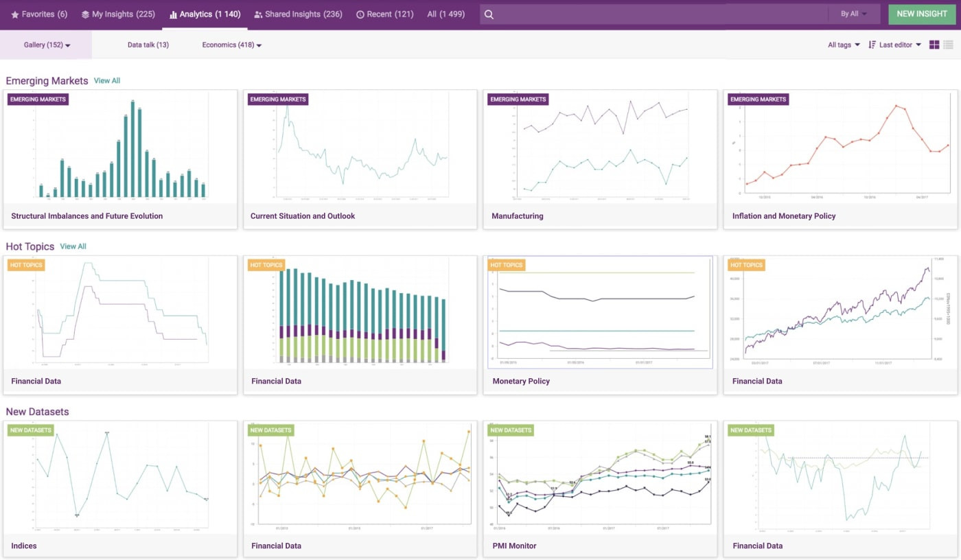Viewport: 961px width, 560px height.
Task: Click the green NEW INSIGHT button
Action: (922, 14)
